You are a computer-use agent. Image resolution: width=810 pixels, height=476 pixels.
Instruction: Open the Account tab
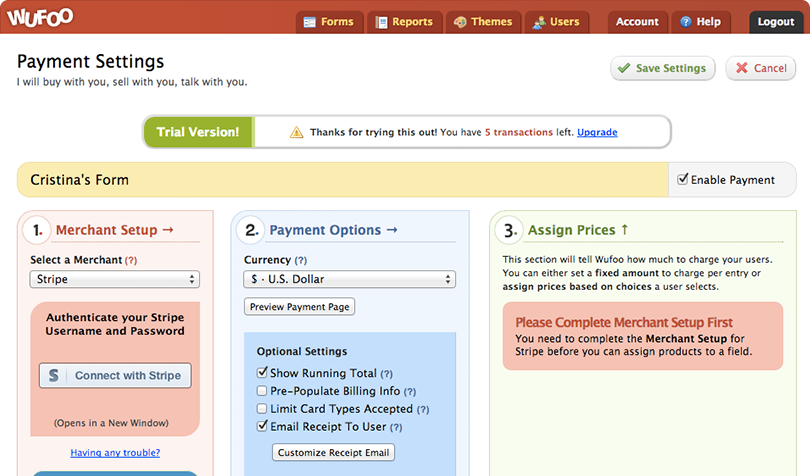click(637, 22)
